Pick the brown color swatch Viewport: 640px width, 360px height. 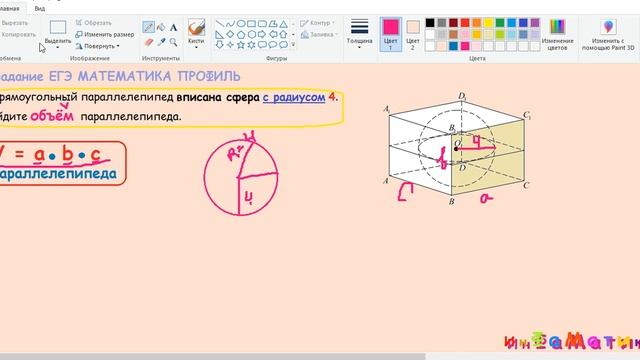453,35
